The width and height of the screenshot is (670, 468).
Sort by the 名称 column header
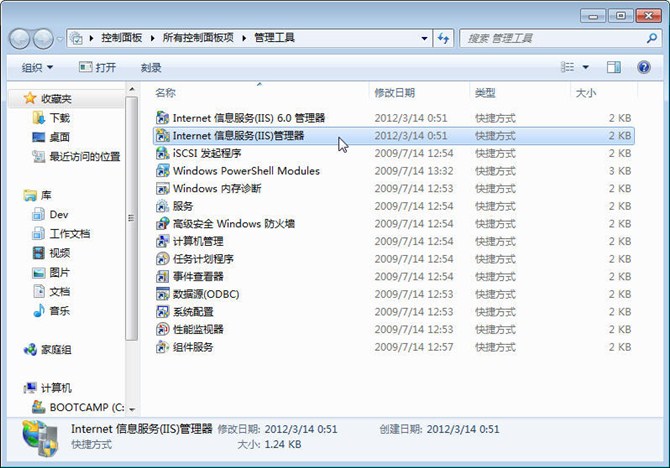259,92
